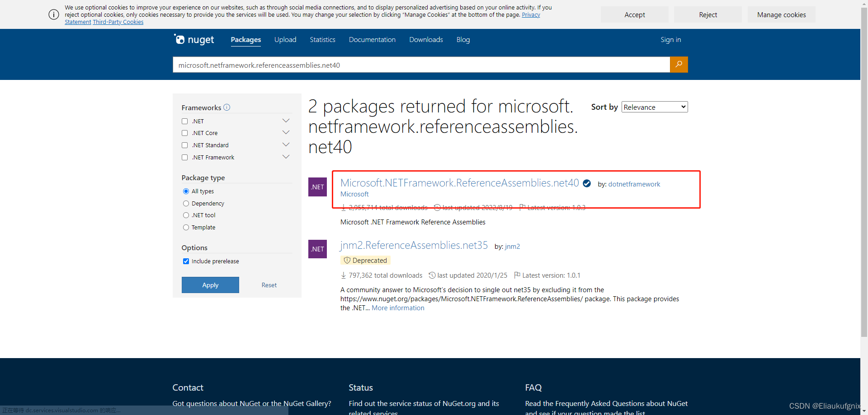Enable the .NET Core framework checkbox
The height and width of the screenshot is (415, 868).
[x=184, y=133]
